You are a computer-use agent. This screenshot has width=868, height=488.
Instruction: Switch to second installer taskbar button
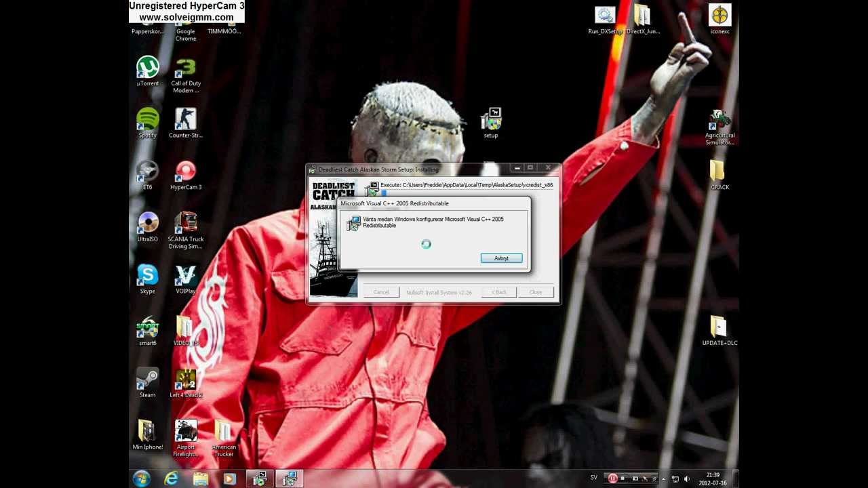(x=290, y=479)
